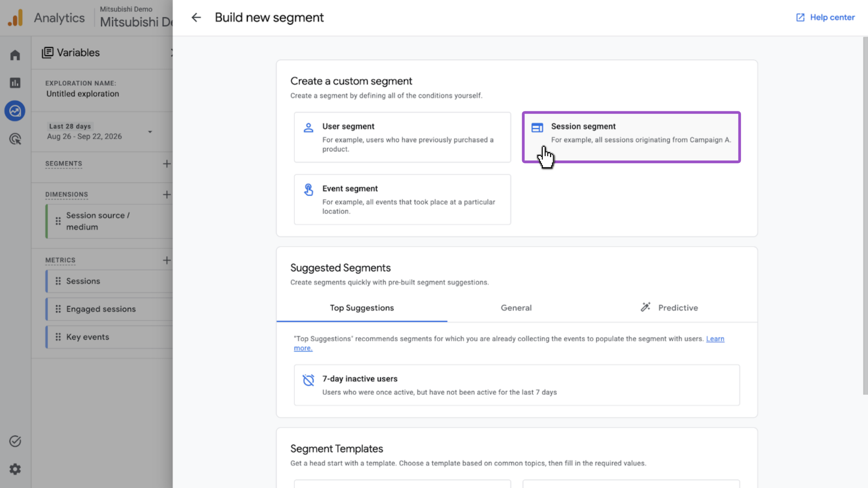Click the Variables panel icon
Screen dimensions: 868x488
(47, 53)
